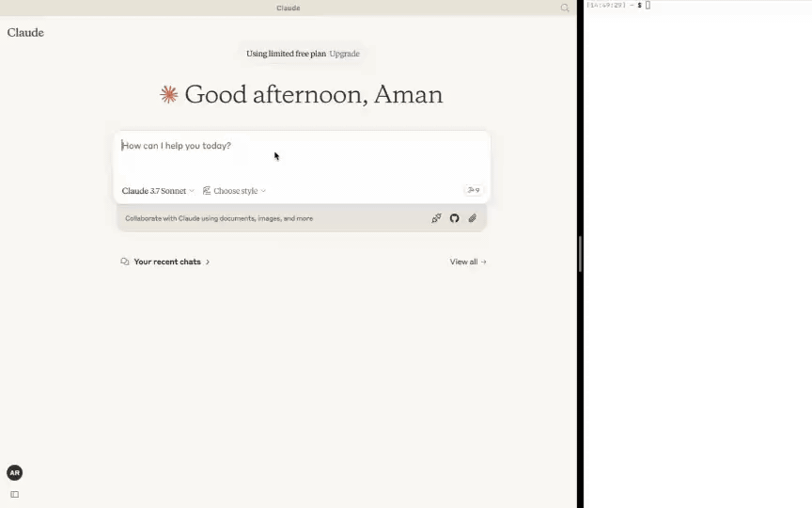Click the badge at prompt box's right

(473, 190)
